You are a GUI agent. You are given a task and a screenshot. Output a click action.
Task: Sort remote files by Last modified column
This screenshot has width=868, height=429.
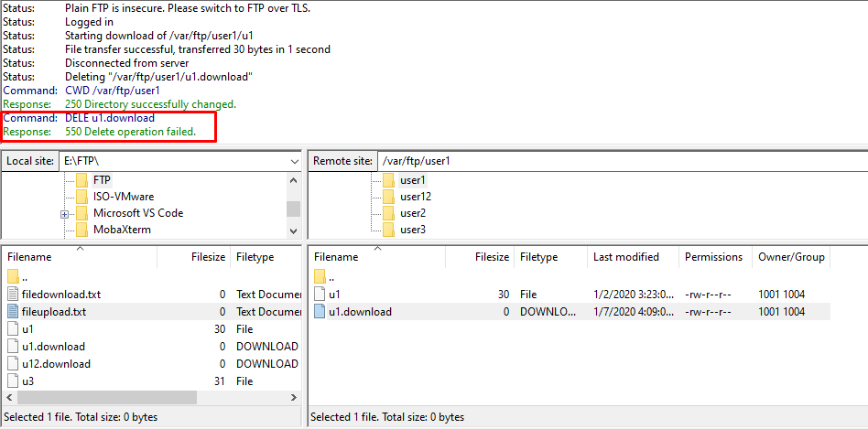634,257
